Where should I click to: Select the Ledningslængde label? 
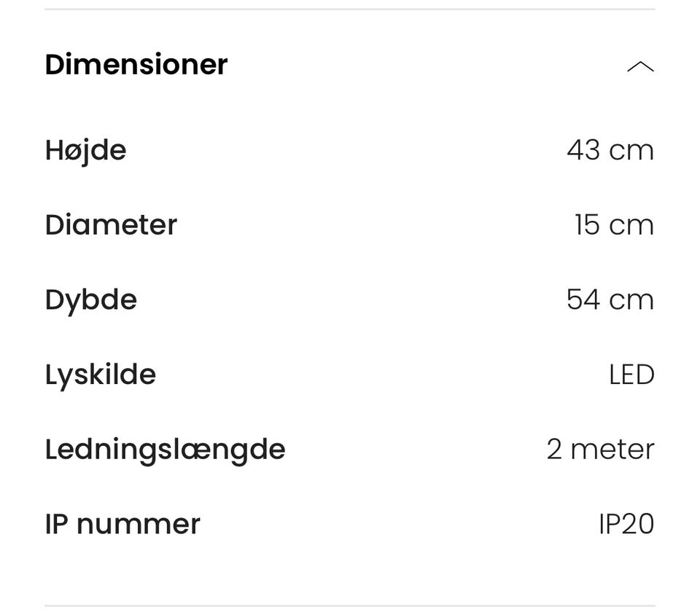click(x=165, y=449)
